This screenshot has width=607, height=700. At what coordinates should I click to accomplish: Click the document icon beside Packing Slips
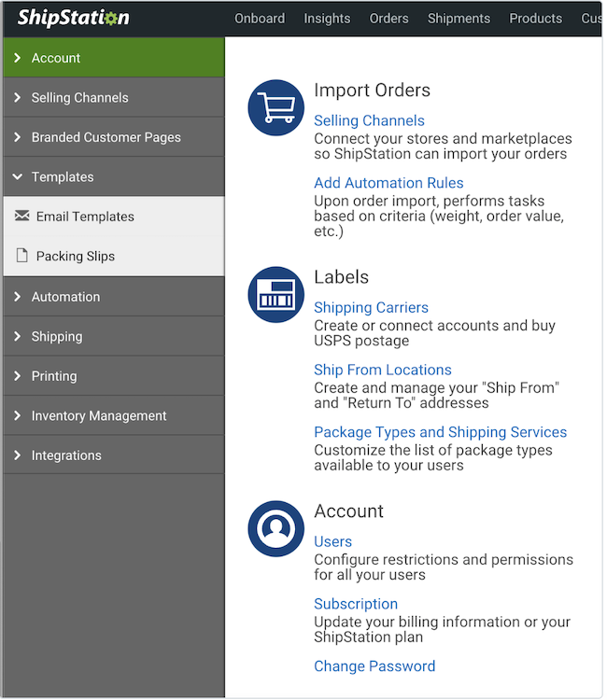click(x=21, y=256)
